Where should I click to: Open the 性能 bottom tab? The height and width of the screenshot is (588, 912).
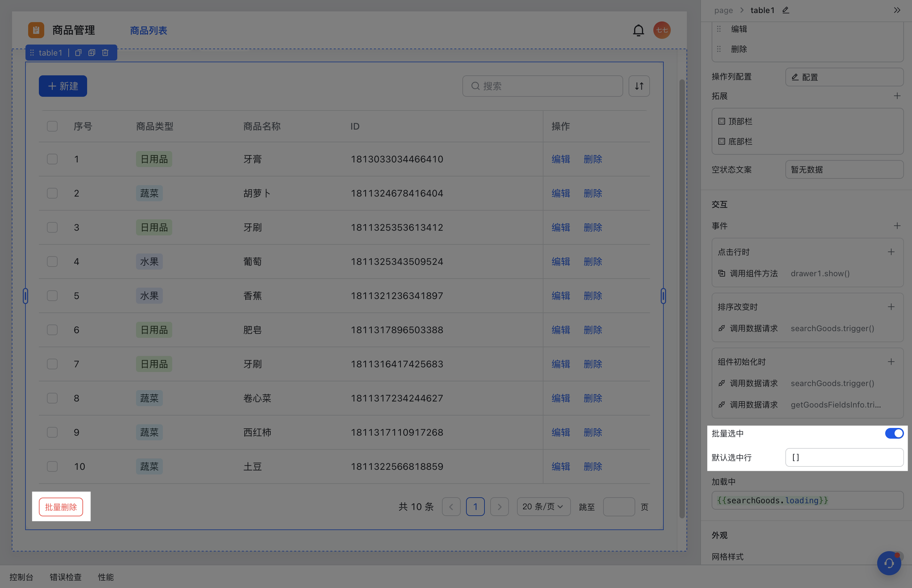pyautogui.click(x=106, y=577)
